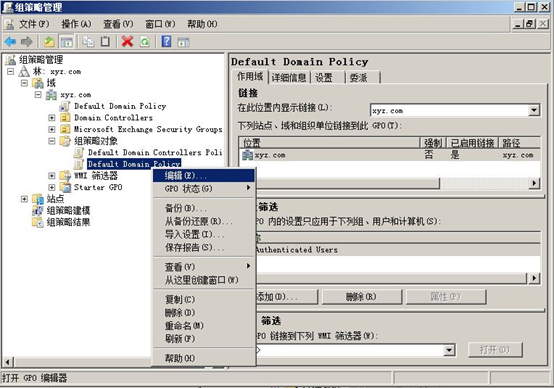Viewport: 554px width, 388px height.
Task: Expand the WMI 筛选器 node
Action: coord(52,176)
